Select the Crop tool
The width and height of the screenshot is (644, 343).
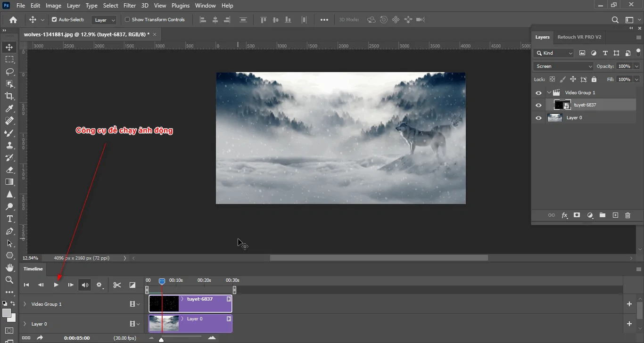point(9,96)
